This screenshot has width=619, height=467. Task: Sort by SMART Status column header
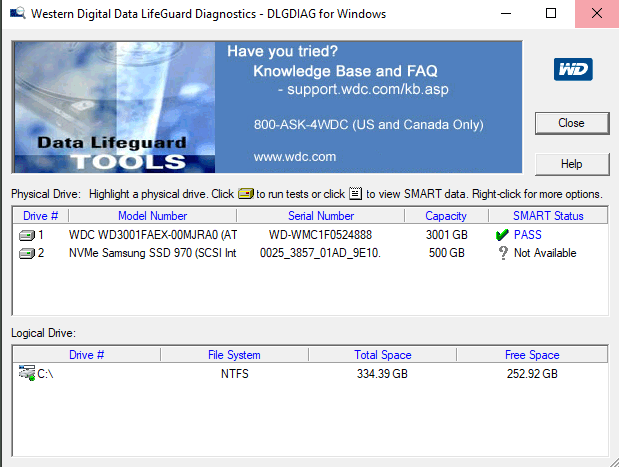pyautogui.click(x=548, y=216)
